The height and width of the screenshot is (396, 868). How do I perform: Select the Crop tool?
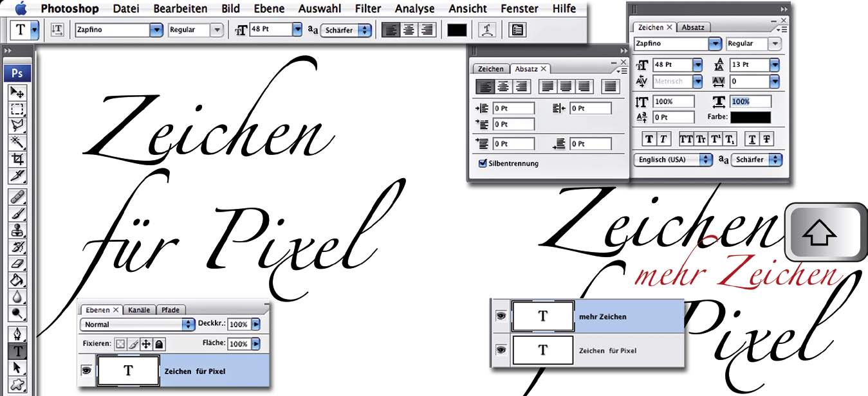point(17,159)
